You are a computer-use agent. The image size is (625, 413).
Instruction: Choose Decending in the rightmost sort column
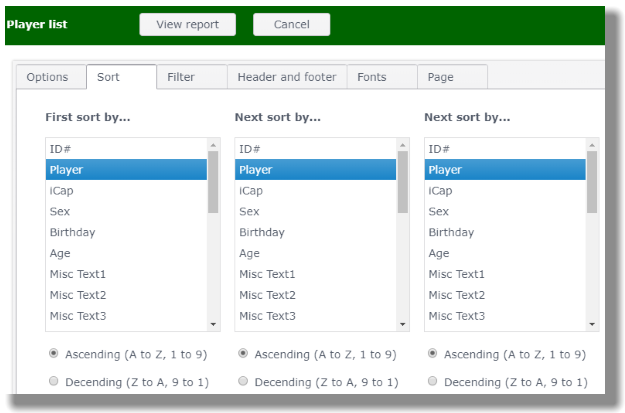(x=432, y=382)
